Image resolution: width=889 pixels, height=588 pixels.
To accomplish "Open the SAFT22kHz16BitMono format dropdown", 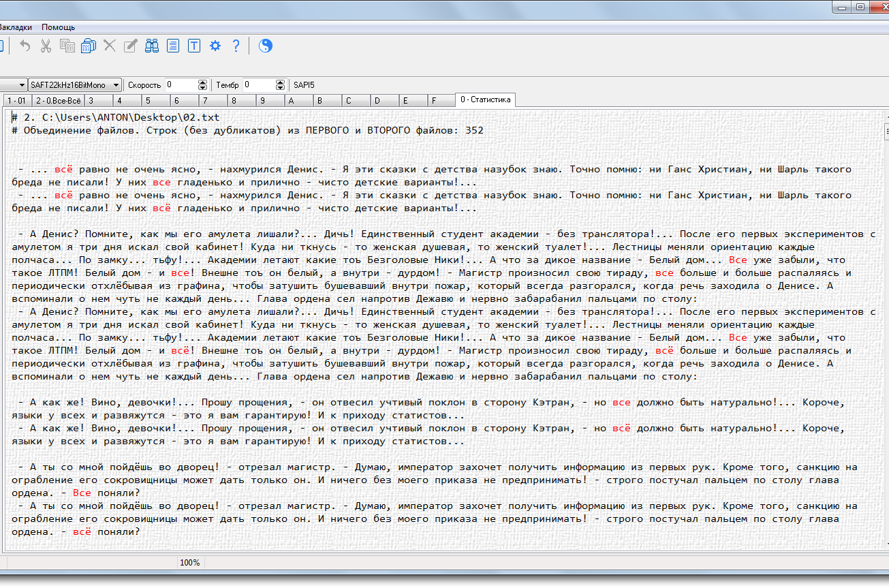I will point(75,85).
